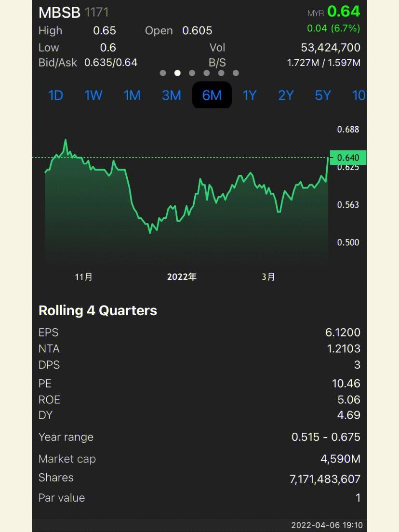
Task: Tap the first page indicator dot
Action: pos(163,73)
